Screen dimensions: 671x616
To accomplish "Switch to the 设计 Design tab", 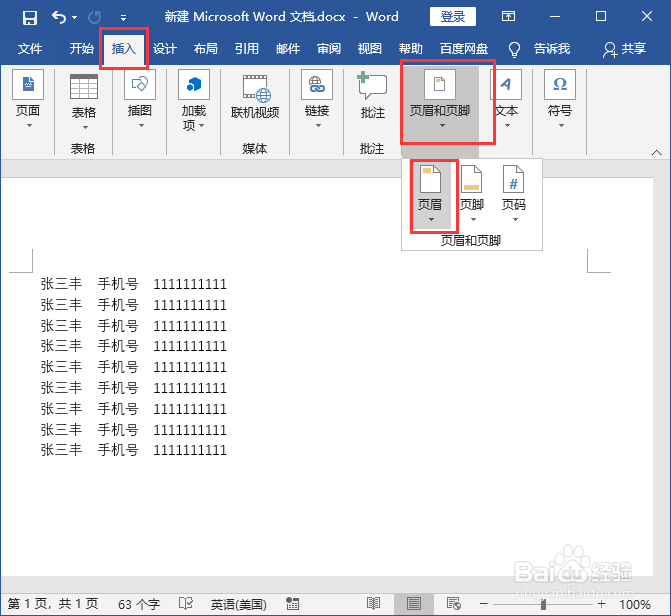I will tap(165, 48).
